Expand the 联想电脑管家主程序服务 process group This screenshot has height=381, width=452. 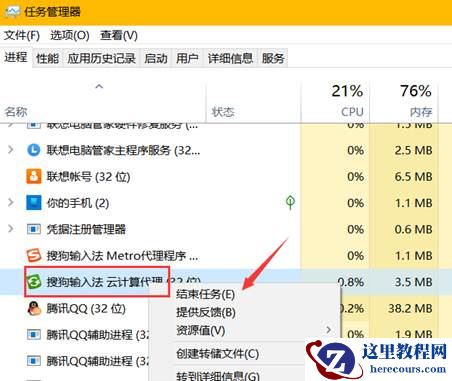(11, 150)
